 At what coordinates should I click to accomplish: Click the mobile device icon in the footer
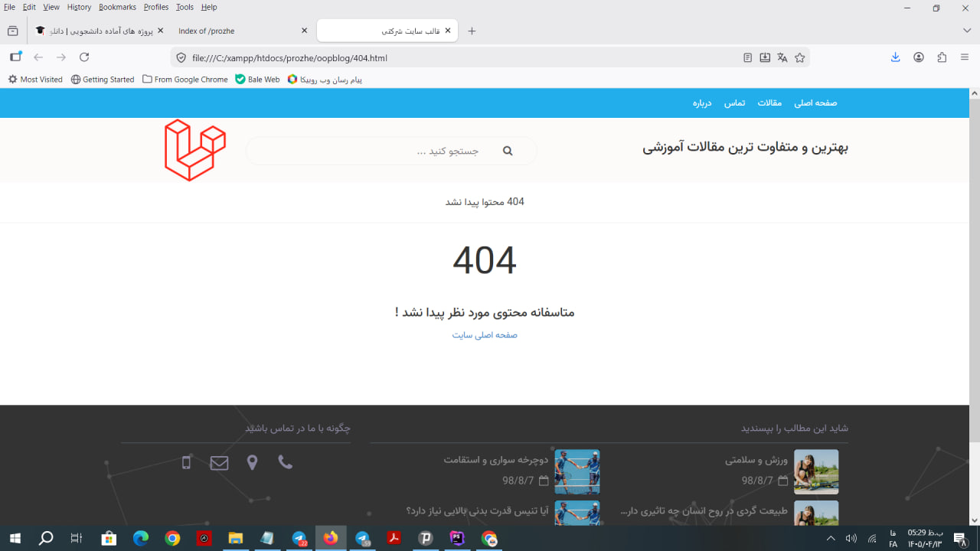(x=186, y=462)
